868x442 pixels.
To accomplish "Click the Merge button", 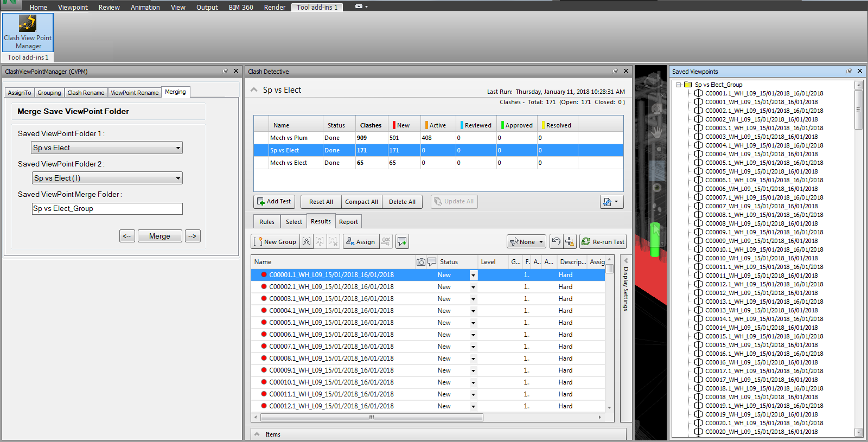I will coord(159,236).
